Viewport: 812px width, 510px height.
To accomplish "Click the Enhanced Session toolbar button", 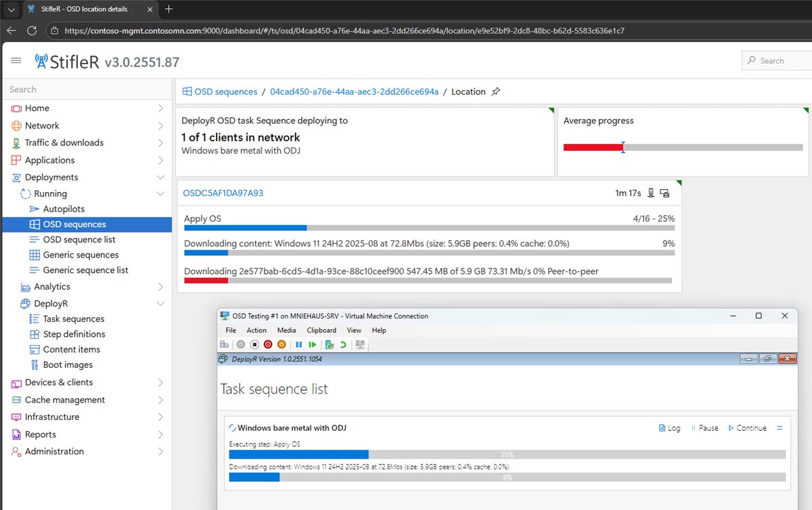I will [360, 344].
